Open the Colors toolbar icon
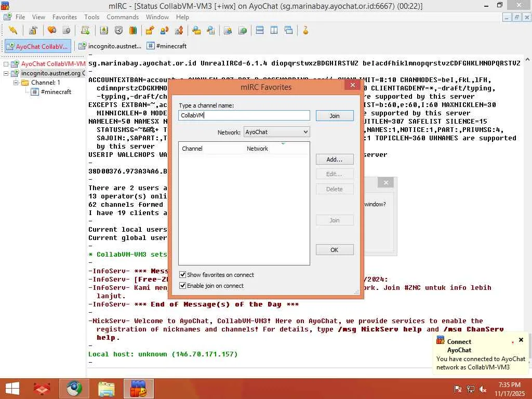This screenshot has width=532, height=399. click(133, 31)
